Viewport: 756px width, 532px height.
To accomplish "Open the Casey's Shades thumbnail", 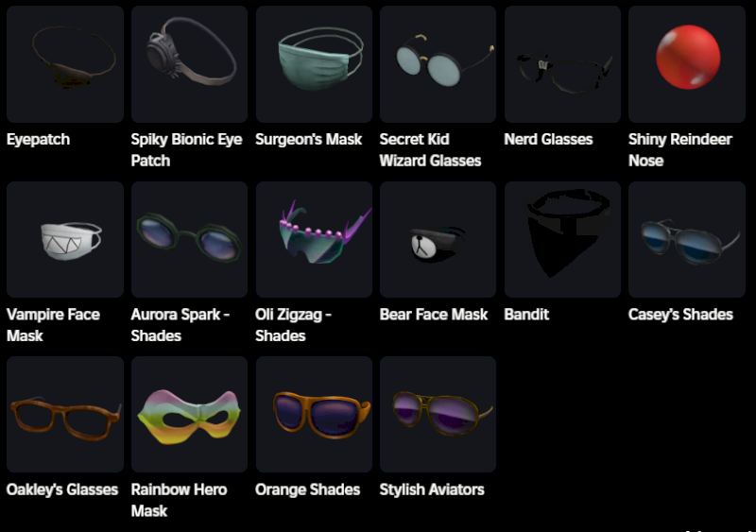I will click(x=687, y=239).
